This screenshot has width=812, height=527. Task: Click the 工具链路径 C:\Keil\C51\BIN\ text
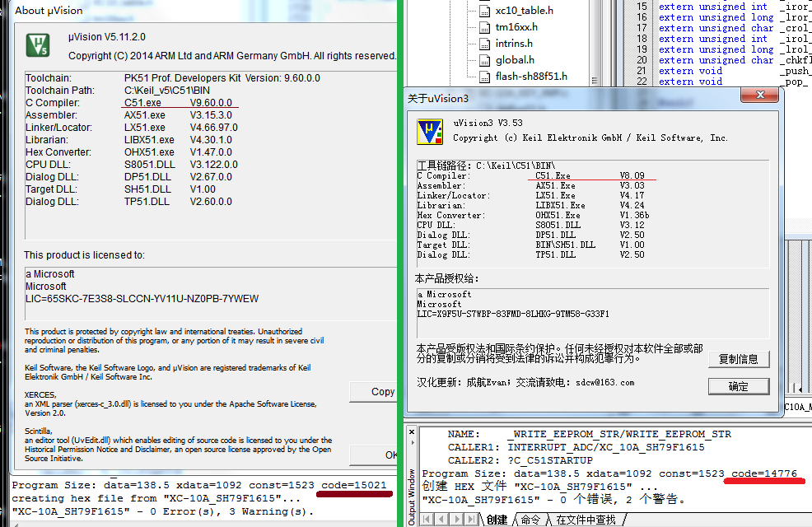486,166
